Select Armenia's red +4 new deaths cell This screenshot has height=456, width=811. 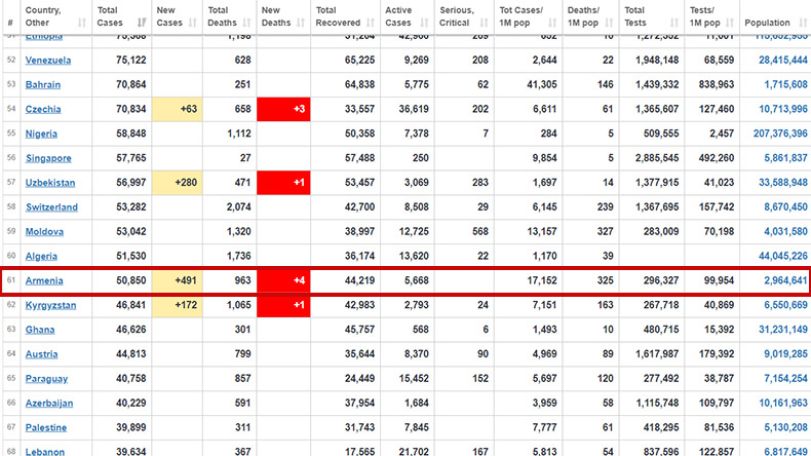click(283, 281)
